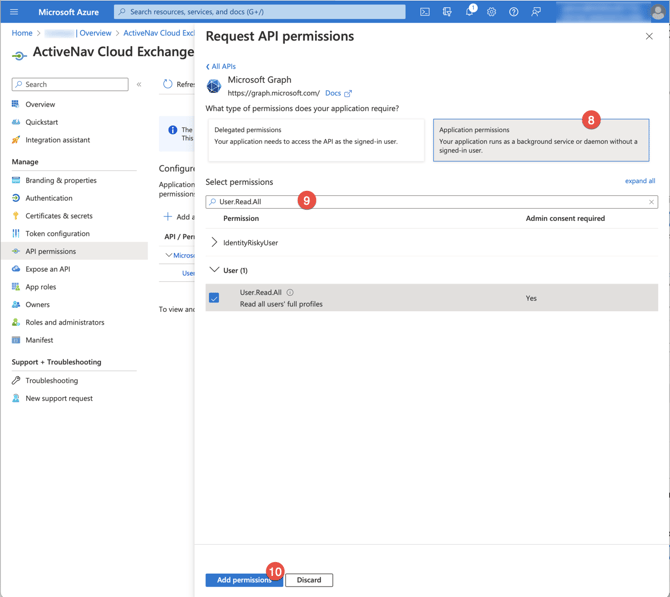Click Add permissions button
The height and width of the screenshot is (597, 670).
244,580
